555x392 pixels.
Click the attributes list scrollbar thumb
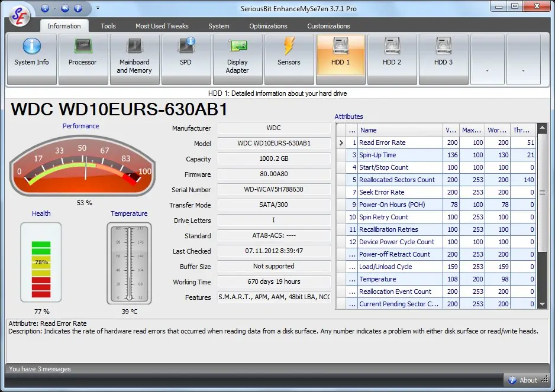tap(542, 193)
